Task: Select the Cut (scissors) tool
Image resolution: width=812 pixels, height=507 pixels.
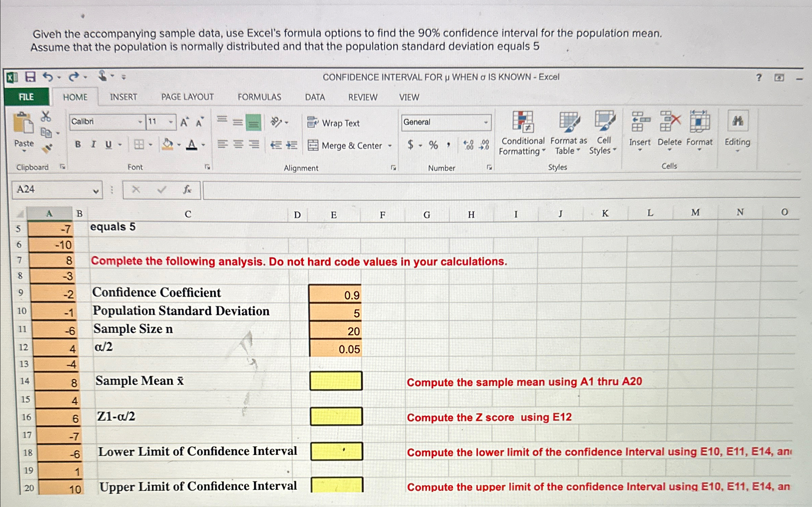Action: [x=46, y=117]
